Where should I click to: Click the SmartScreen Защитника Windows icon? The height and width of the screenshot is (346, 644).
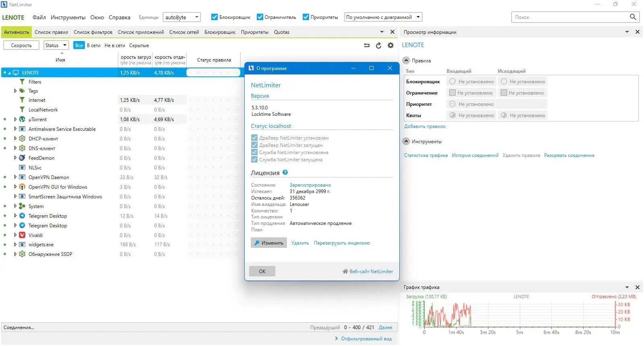[22, 197]
